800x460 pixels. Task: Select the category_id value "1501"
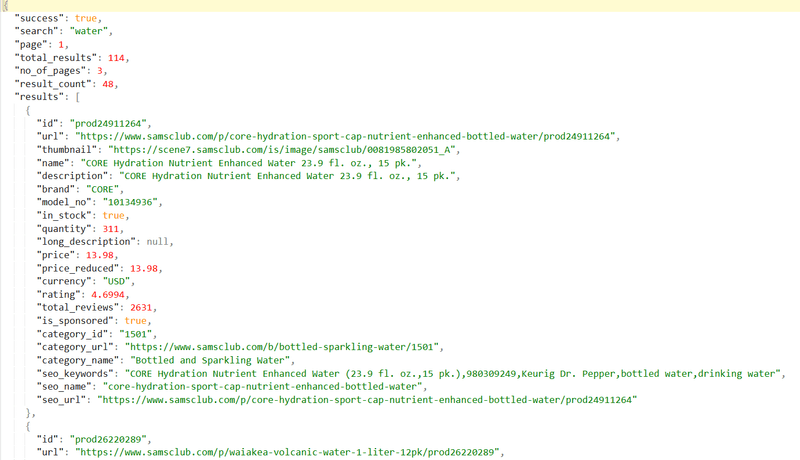pos(135,334)
